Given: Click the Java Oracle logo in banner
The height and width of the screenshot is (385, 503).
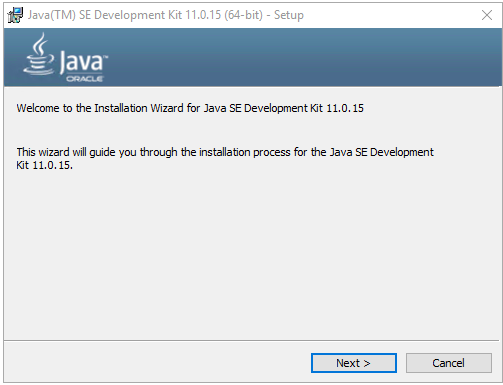Looking at the screenshot, I should 66,57.
